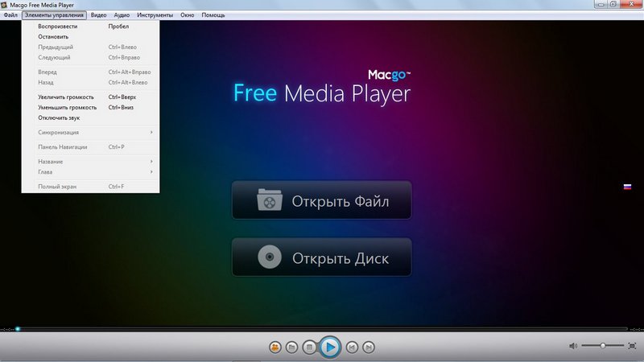Click the stop playback button
This screenshot has width=644, height=362.
[x=309, y=348]
